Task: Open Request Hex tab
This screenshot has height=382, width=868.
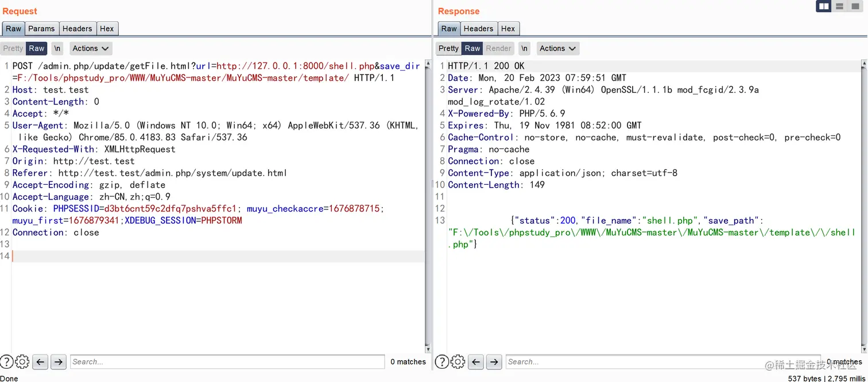Action: click(x=107, y=29)
